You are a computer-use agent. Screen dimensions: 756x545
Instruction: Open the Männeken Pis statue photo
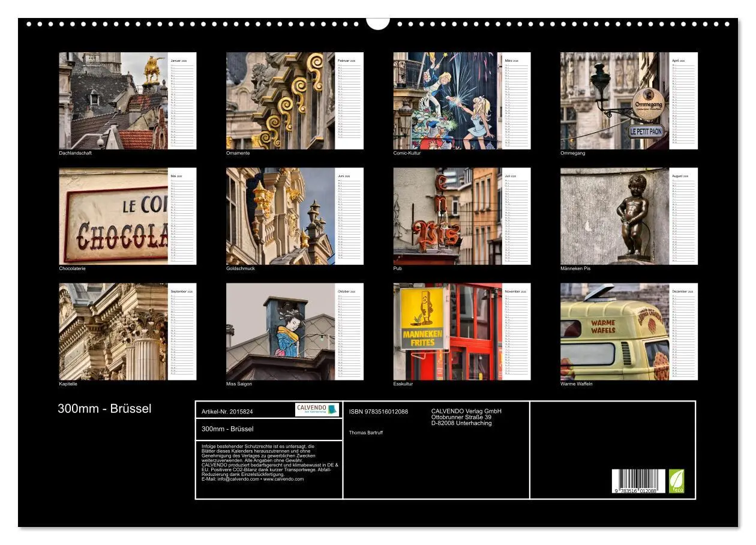point(615,216)
